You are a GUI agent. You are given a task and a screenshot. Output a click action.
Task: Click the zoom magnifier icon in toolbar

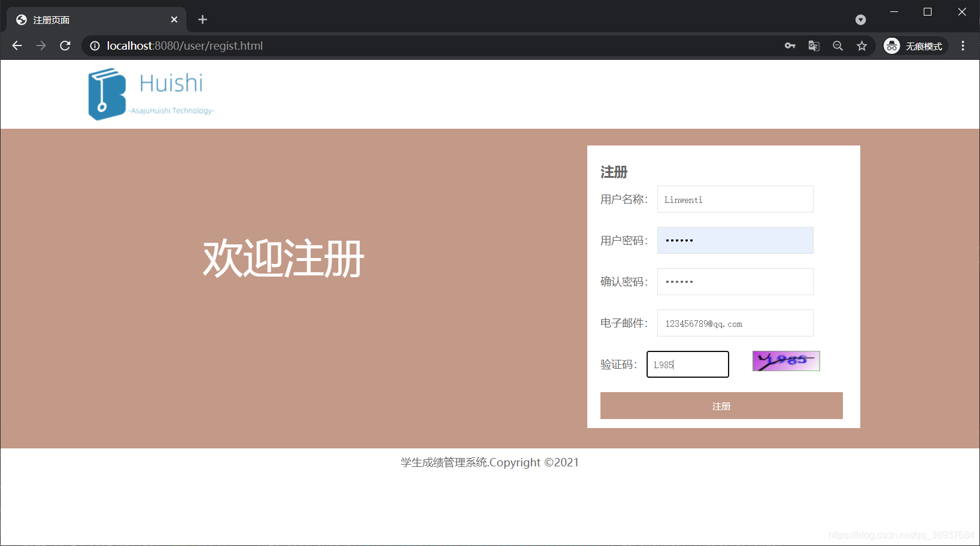837,45
